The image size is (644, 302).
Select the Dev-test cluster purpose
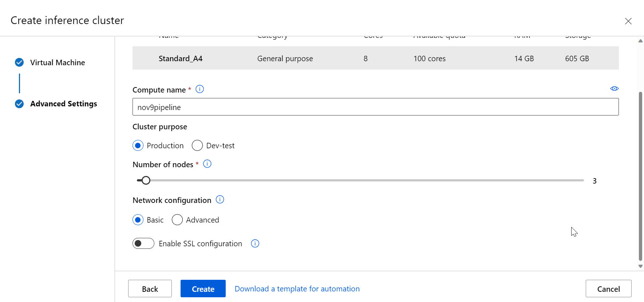pyautogui.click(x=197, y=146)
